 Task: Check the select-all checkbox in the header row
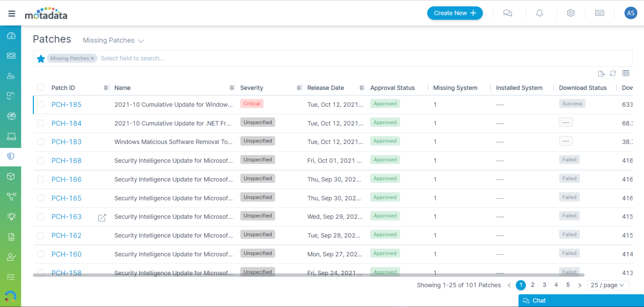[x=41, y=88]
